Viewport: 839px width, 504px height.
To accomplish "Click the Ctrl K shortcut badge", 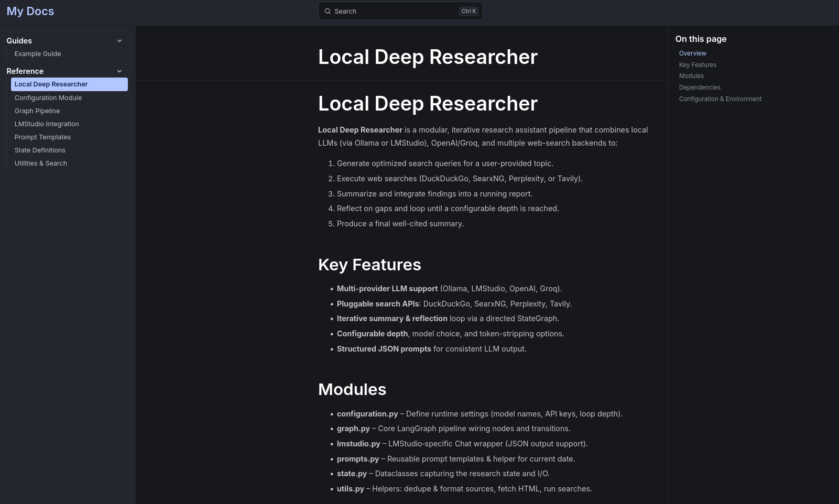I will (468, 12).
